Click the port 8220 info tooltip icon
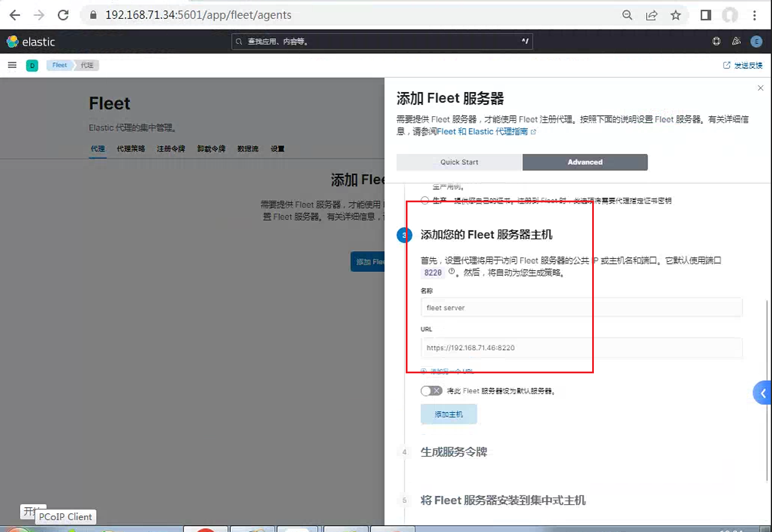 (452, 272)
